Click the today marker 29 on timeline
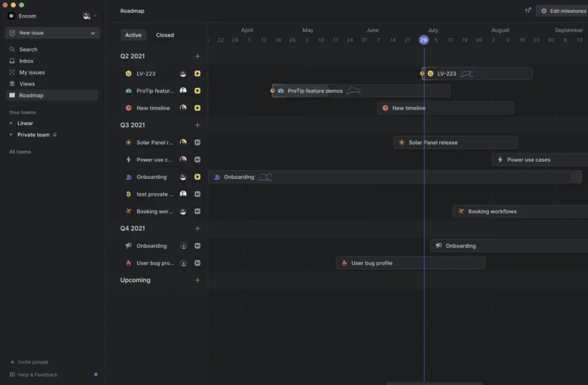The width and height of the screenshot is (588, 385). 424,40
